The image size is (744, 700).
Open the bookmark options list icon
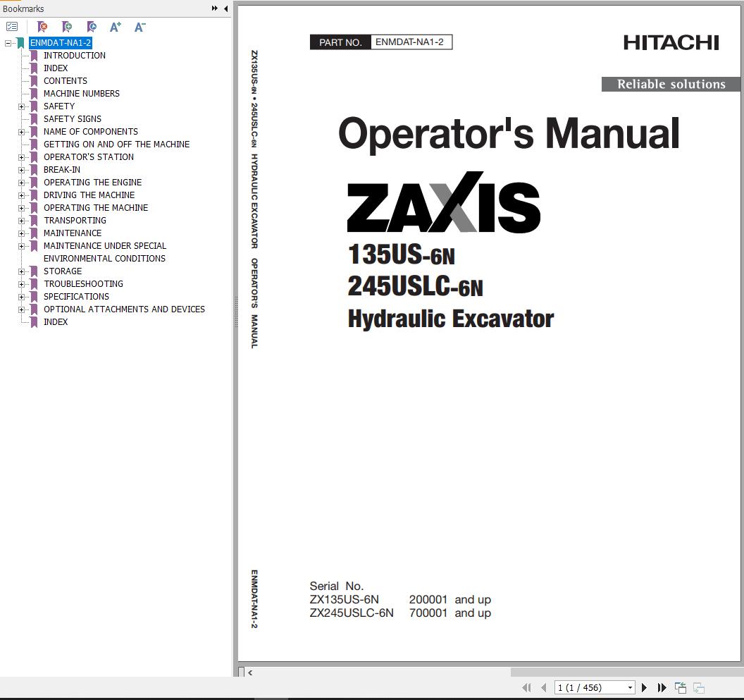click(x=12, y=27)
